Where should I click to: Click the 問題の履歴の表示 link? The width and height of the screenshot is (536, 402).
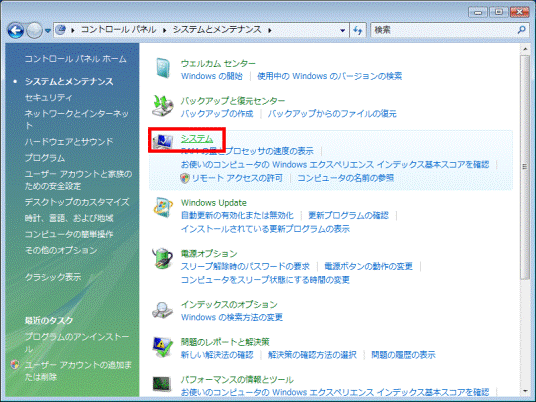click(403, 355)
